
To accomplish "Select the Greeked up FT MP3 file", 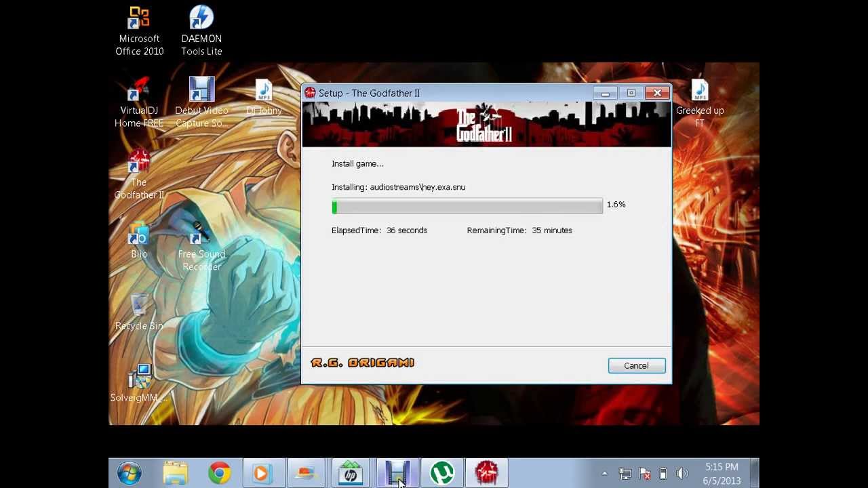I will [x=700, y=103].
